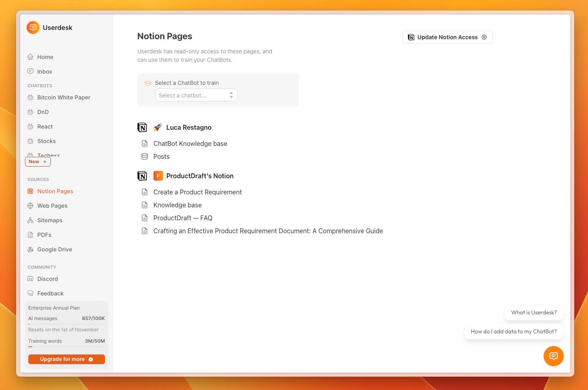Click the orange P workspace icon
The image size is (588, 390).
[158, 176]
